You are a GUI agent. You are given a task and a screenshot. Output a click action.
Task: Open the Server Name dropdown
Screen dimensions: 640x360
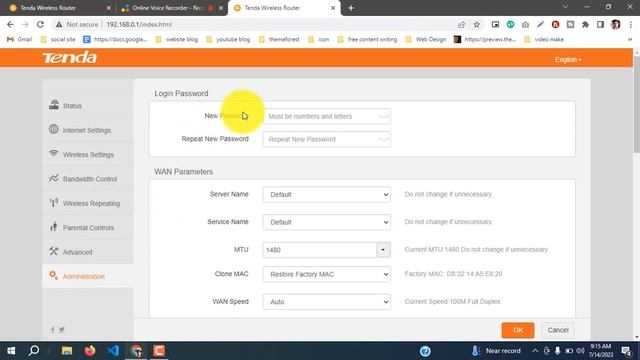[x=327, y=195]
